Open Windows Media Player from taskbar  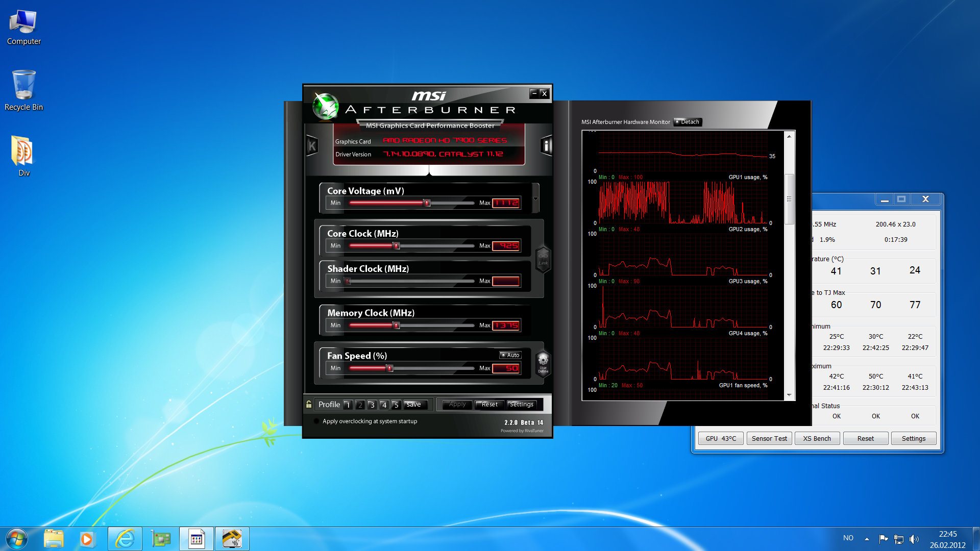tap(87, 539)
